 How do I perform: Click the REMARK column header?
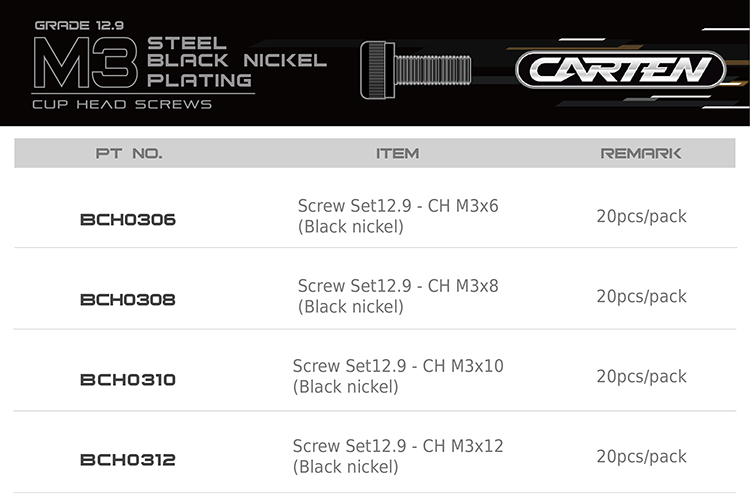tap(641, 153)
